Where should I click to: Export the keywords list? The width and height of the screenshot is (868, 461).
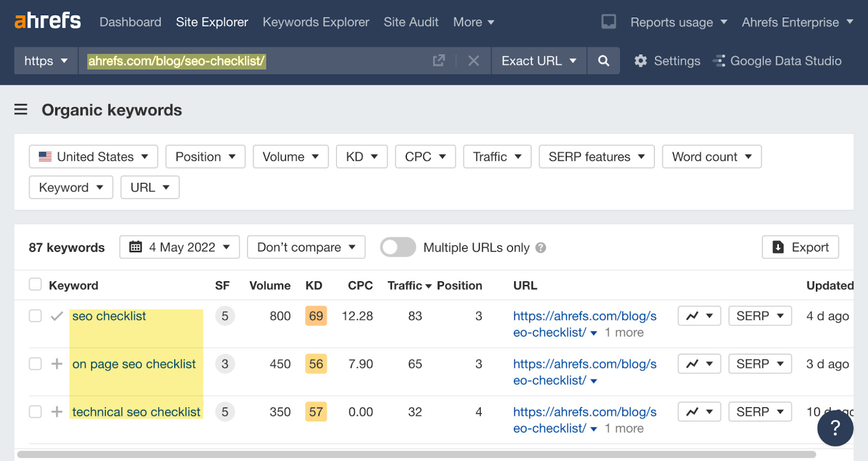(800, 248)
